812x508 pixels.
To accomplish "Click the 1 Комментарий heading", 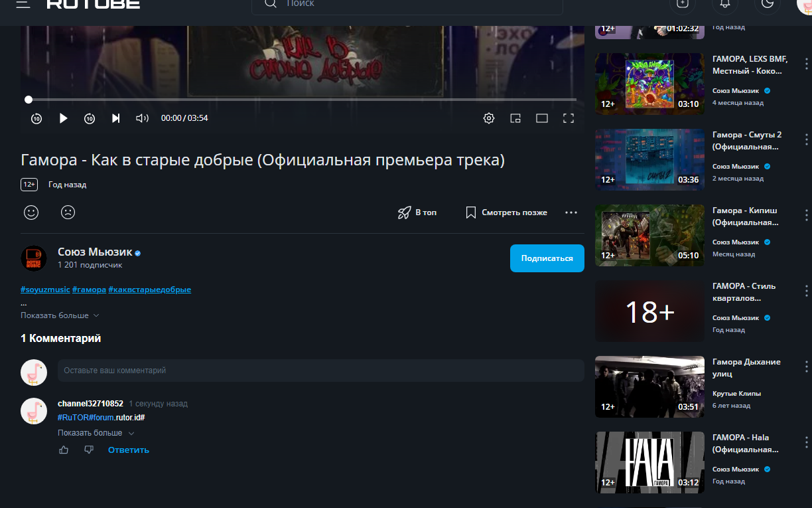I will click(x=61, y=339).
